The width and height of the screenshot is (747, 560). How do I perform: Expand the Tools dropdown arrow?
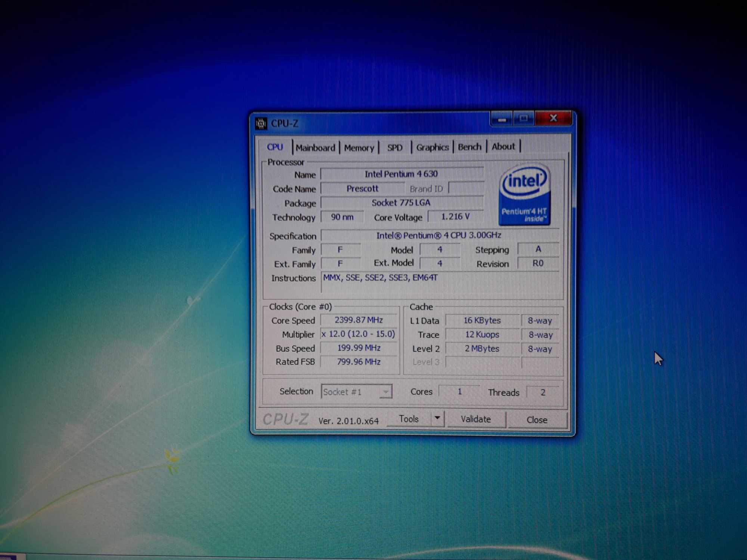tap(437, 418)
